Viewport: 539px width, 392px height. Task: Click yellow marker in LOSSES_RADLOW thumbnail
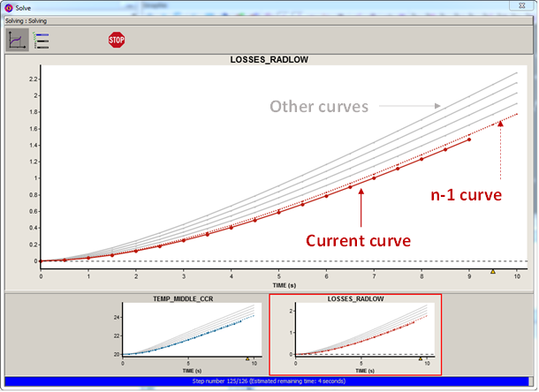(x=420, y=358)
